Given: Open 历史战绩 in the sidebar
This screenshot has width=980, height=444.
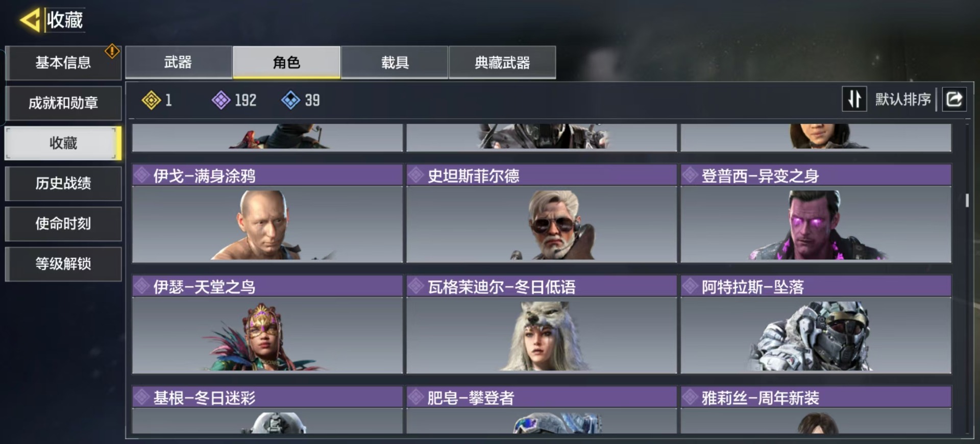Looking at the screenshot, I should [63, 183].
